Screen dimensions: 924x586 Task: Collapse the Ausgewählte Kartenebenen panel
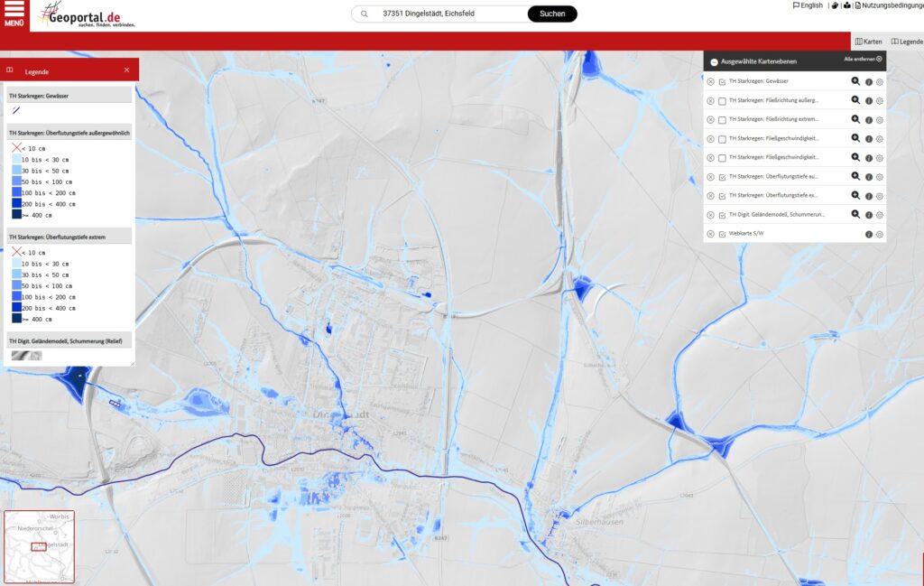click(x=714, y=62)
